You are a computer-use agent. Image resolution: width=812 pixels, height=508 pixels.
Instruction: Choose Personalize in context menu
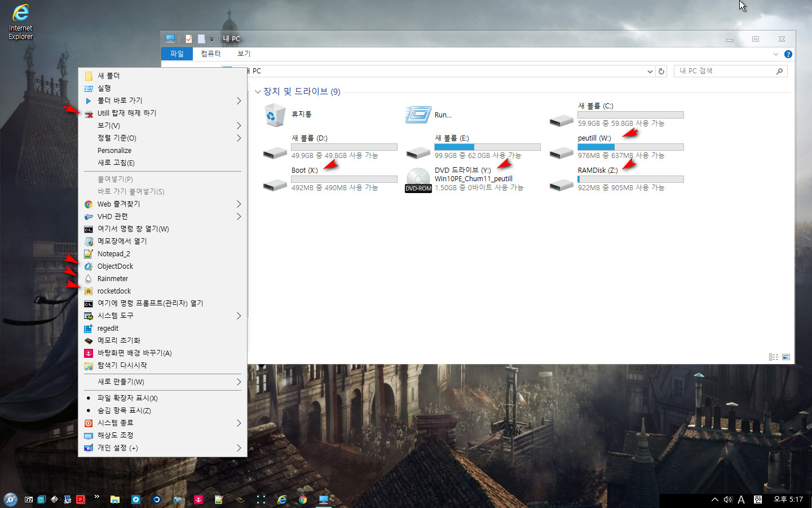pos(162,150)
